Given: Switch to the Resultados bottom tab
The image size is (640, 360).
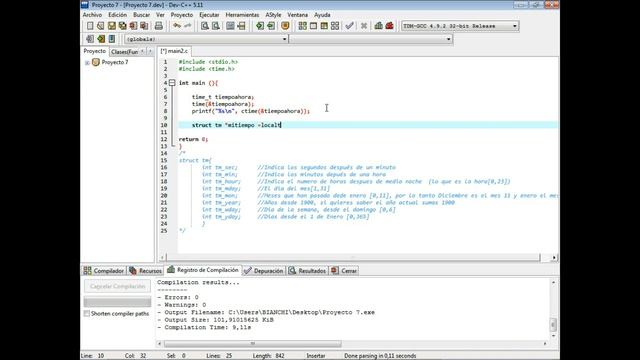Looking at the screenshot, I should click(x=307, y=271).
